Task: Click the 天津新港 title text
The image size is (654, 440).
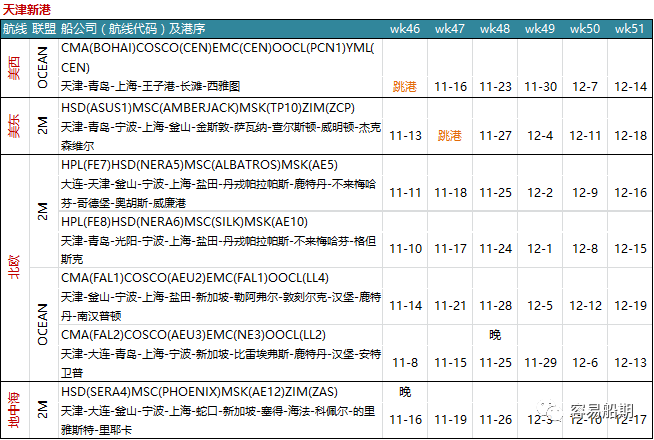Action: click(27, 9)
